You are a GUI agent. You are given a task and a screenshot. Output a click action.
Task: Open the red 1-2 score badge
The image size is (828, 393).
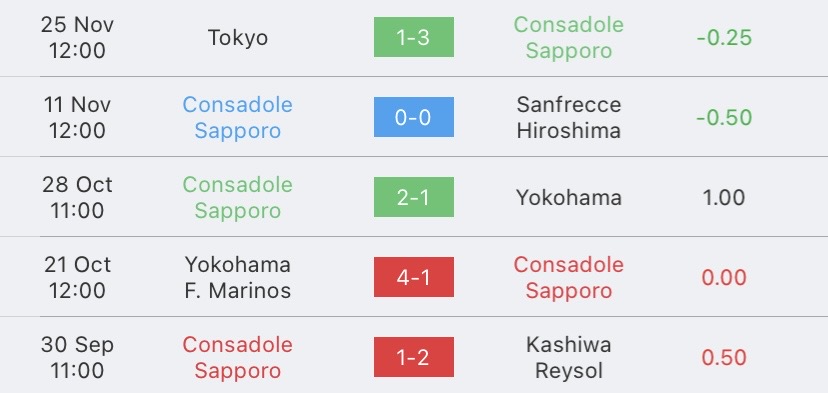[x=413, y=357]
